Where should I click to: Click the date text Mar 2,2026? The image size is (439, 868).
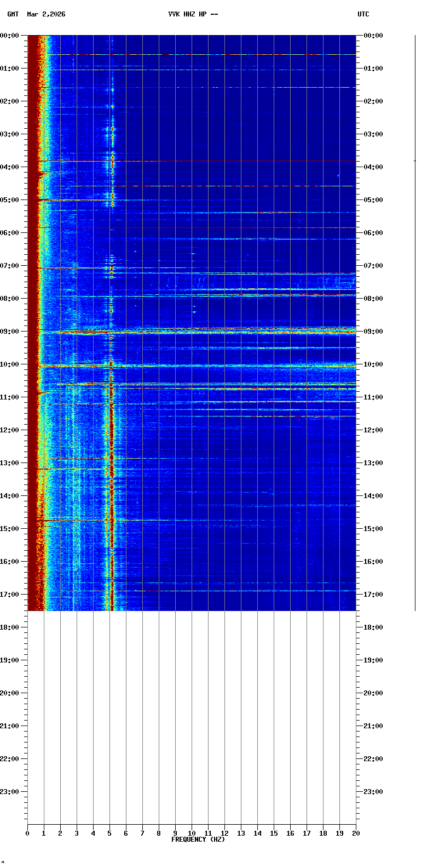(x=46, y=14)
